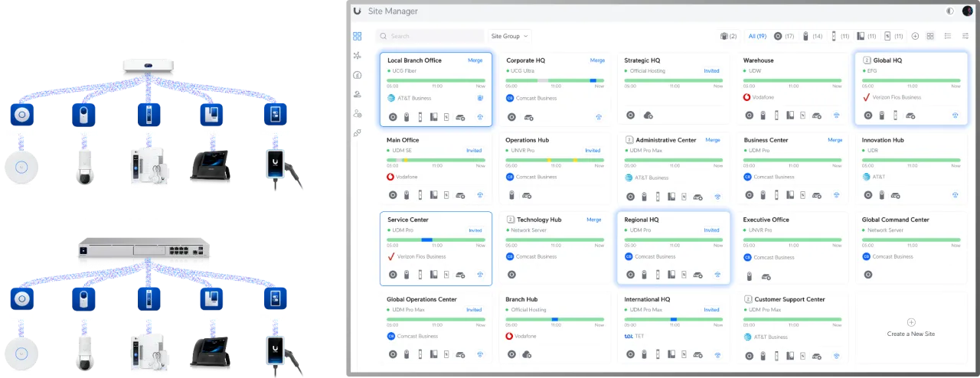Filter sites by Network (17) tab
The height and width of the screenshot is (378, 980).
(784, 36)
